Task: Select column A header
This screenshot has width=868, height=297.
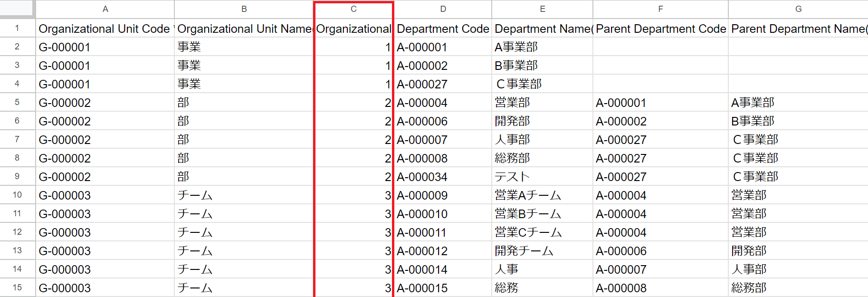Action: [105, 9]
